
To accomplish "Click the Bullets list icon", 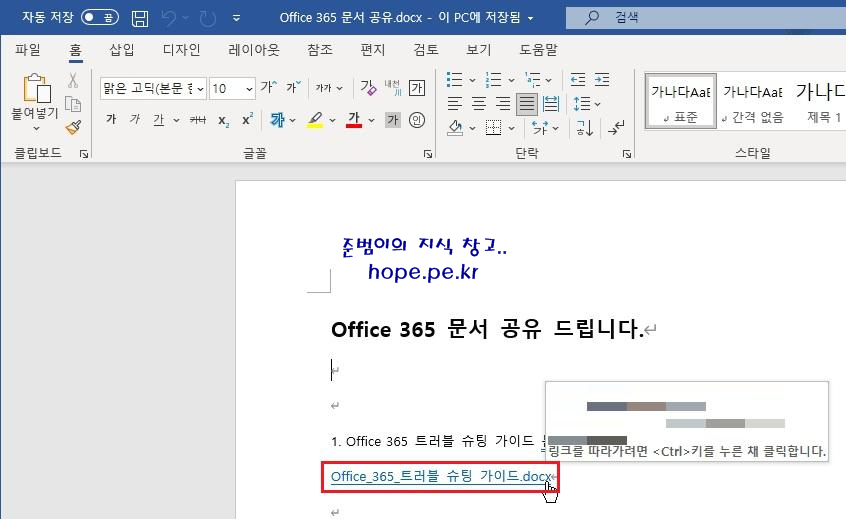I will (x=454, y=80).
